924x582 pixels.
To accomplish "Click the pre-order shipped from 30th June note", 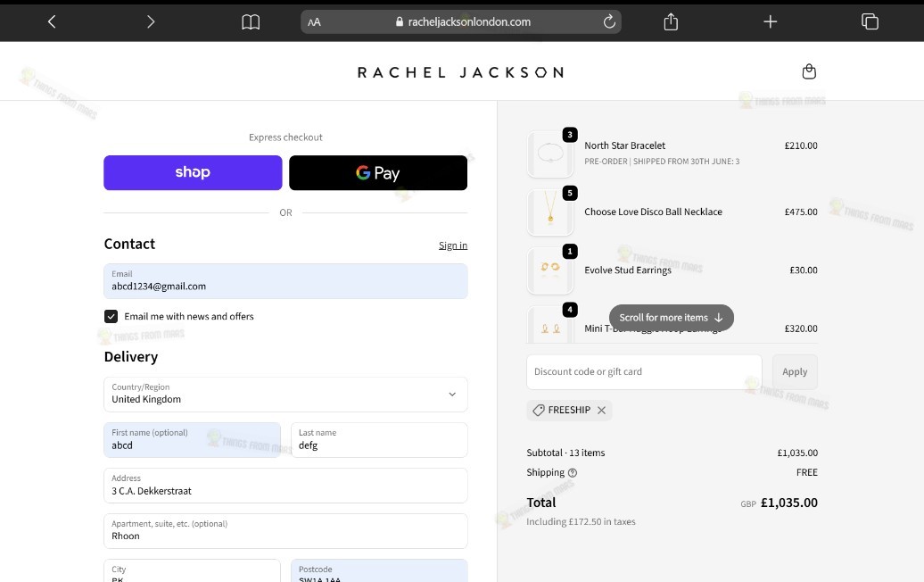I will tap(662, 162).
